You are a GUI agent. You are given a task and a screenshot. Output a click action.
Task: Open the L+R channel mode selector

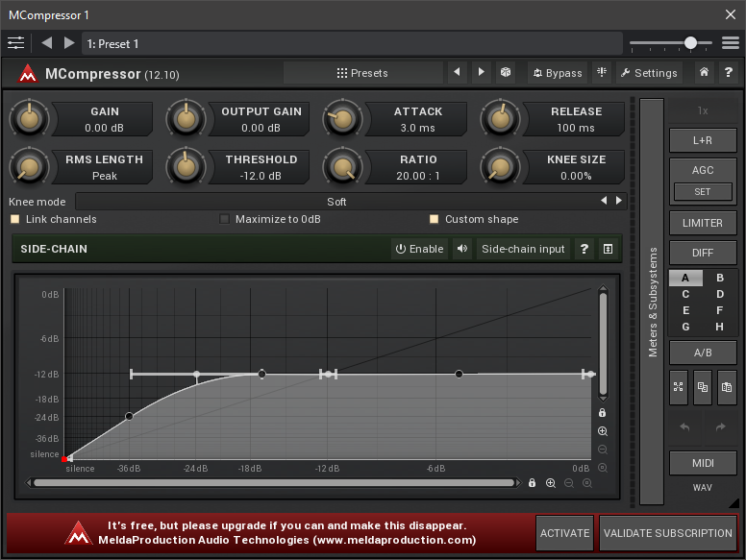pos(703,140)
